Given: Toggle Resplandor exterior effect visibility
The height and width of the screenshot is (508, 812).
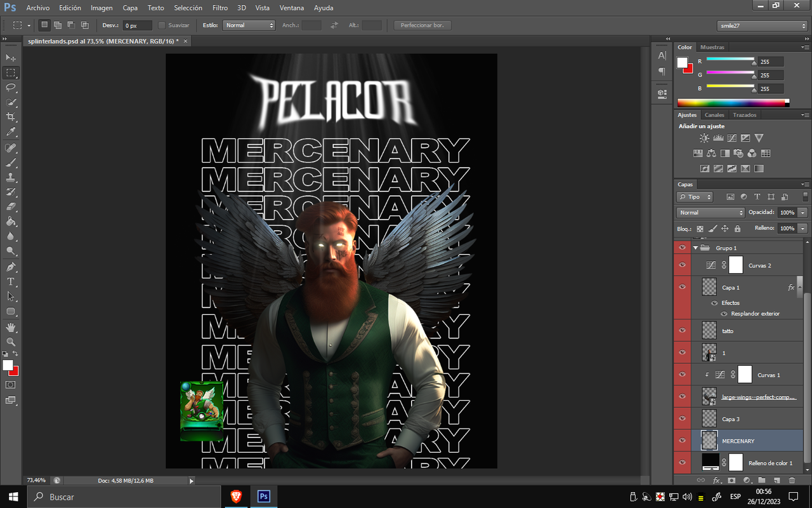Looking at the screenshot, I should pos(724,314).
